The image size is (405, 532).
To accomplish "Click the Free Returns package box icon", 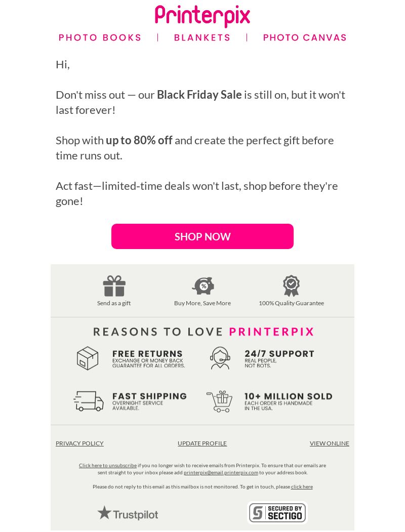I will [x=88, y=358].
